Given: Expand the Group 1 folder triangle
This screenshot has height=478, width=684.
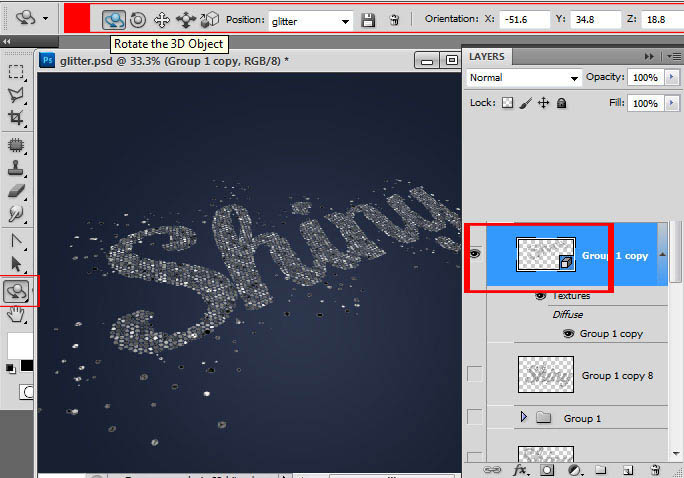Looking at the screenshot, I should pos(523,417).
